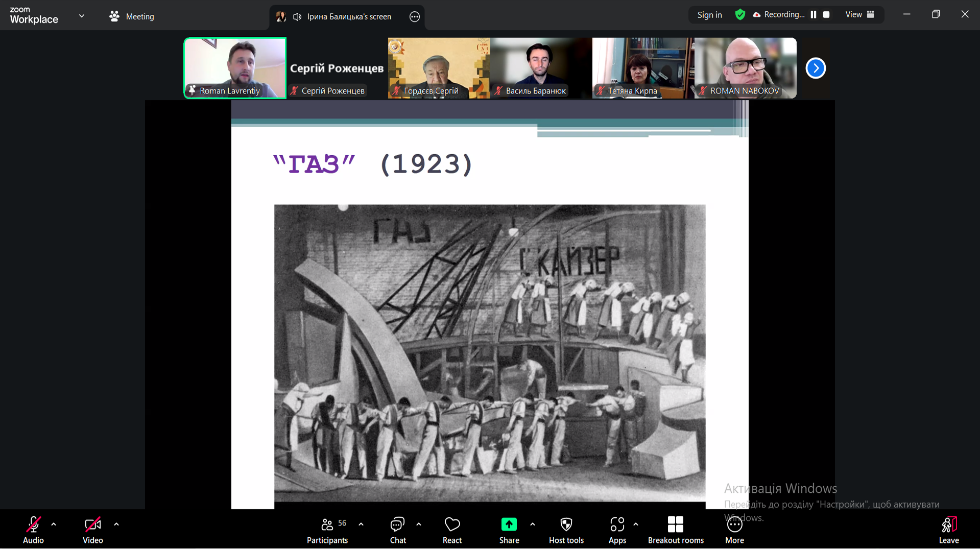Viewport: 980px width, 549px height.
Task: Open the Apps icon
Action: pos(617,525)
